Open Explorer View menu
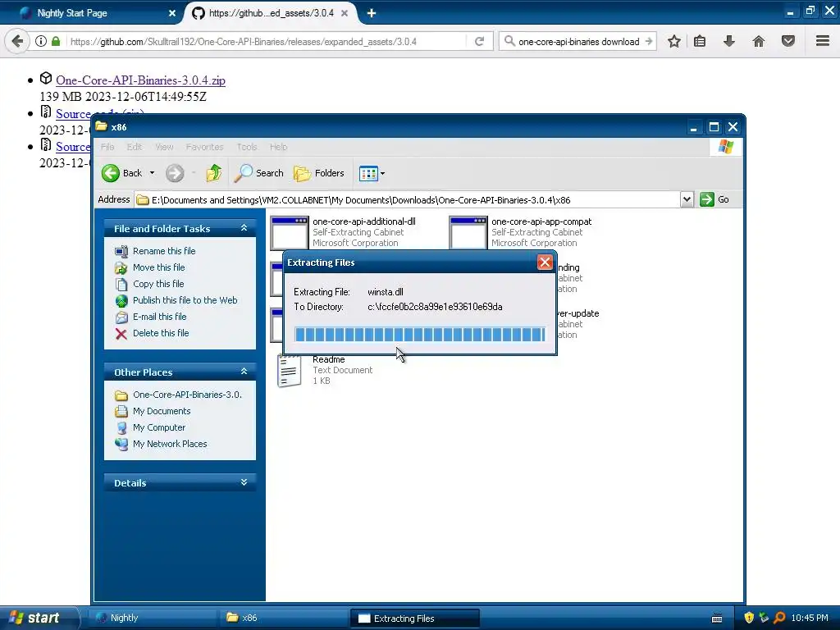Screen dimensions: 840x630 click(x=164, y=147)
